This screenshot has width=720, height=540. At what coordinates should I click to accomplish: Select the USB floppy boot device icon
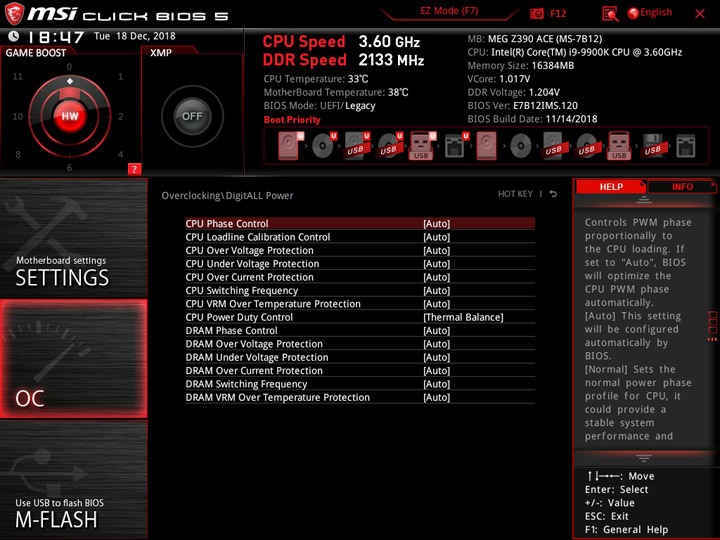coord(652,146)
